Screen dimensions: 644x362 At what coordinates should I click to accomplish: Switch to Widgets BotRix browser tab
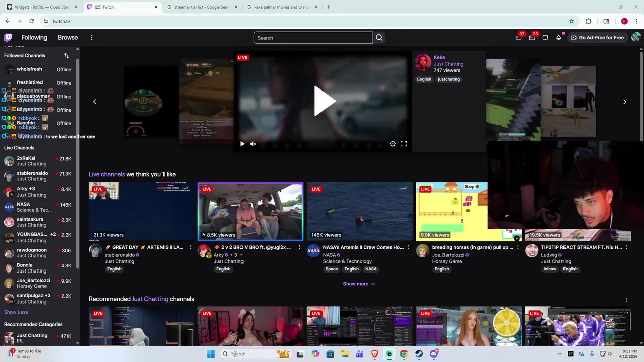tap(42, 7)
